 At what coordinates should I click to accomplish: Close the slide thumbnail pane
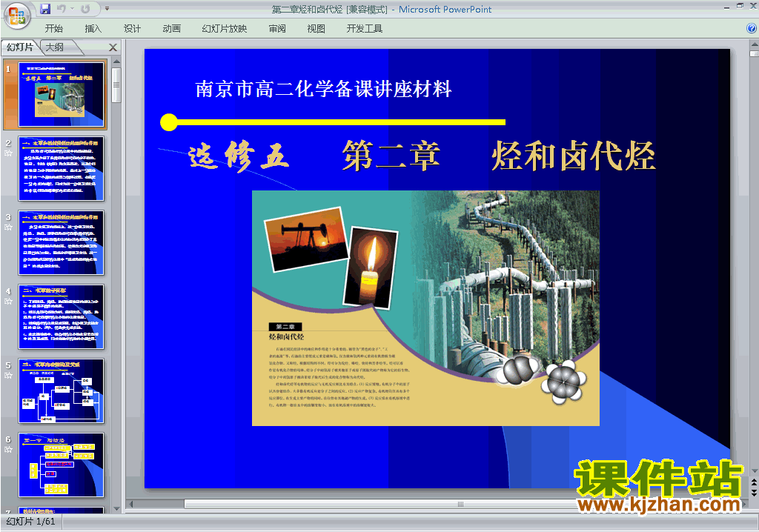tap(113, 47)
